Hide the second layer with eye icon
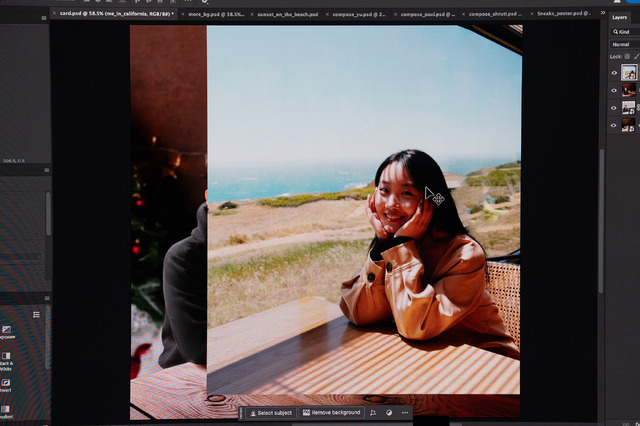Screen dimensions: 640x426 coord(614,91)
